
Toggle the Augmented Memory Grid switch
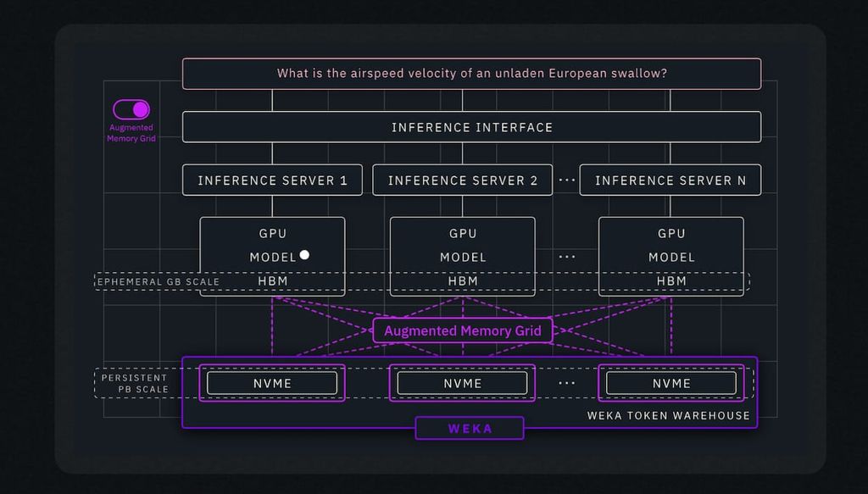pos(131,108)
